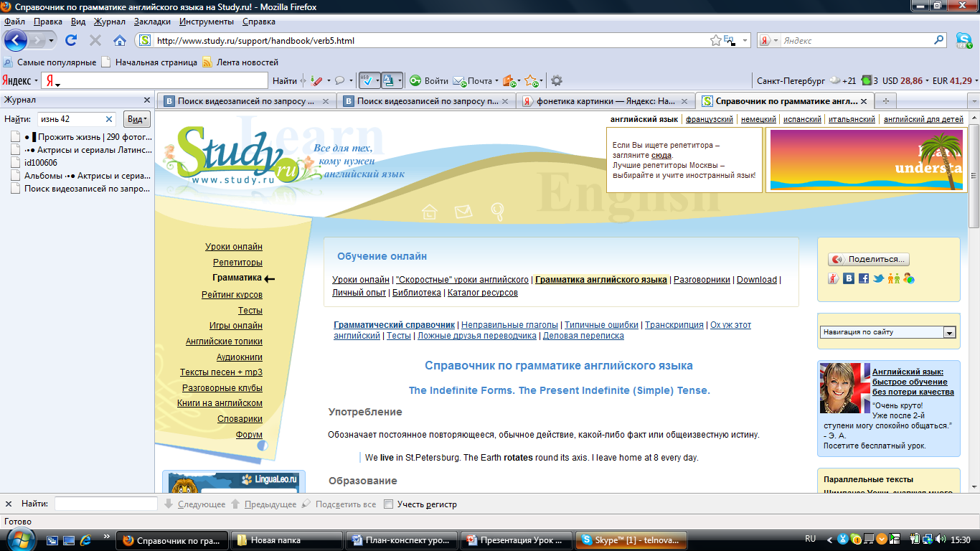Click the Почта mail button
The image size is (980, 551).
pos(475,81)
